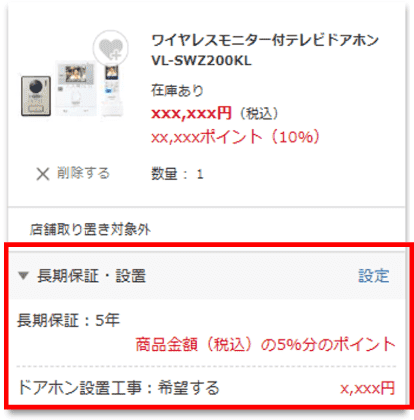Click the 在庫あり stock status
The width and height of the screenshot is (414, 420).
tap(177, 90)
